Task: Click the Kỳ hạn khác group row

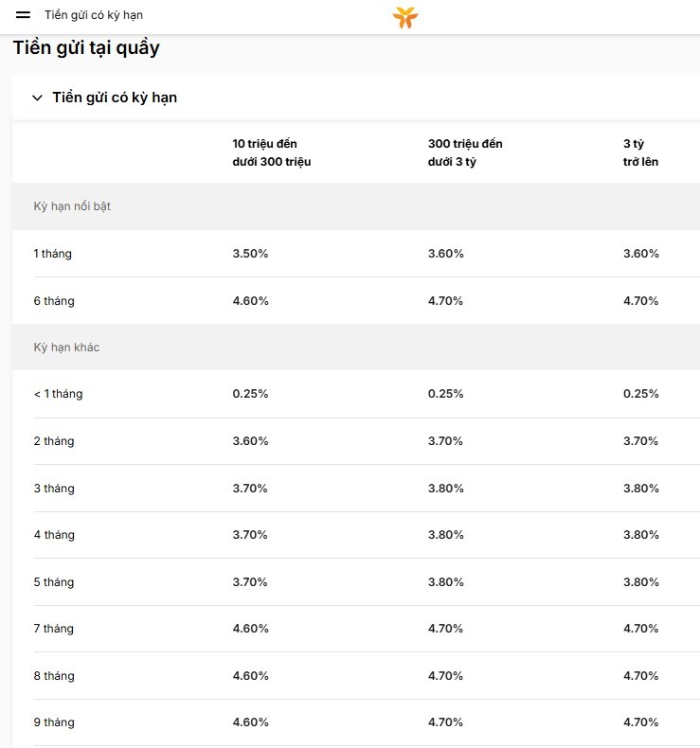Action: tap(356, 347)
